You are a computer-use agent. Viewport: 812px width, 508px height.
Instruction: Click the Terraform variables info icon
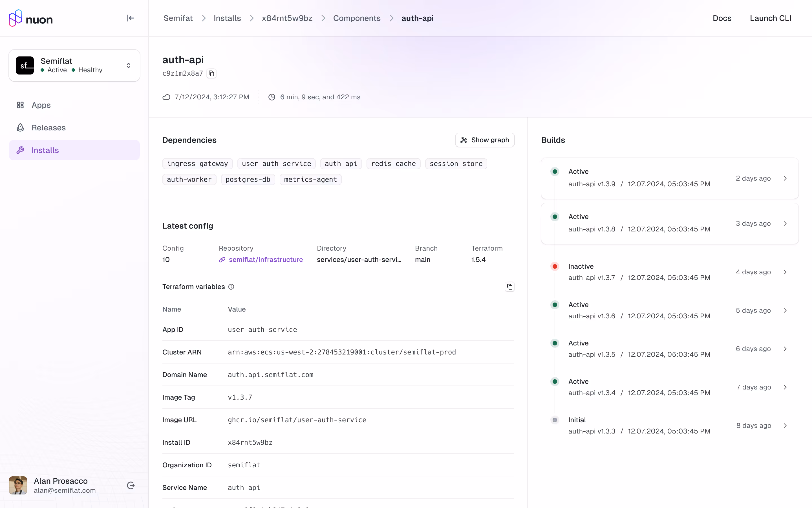(231, 286)
